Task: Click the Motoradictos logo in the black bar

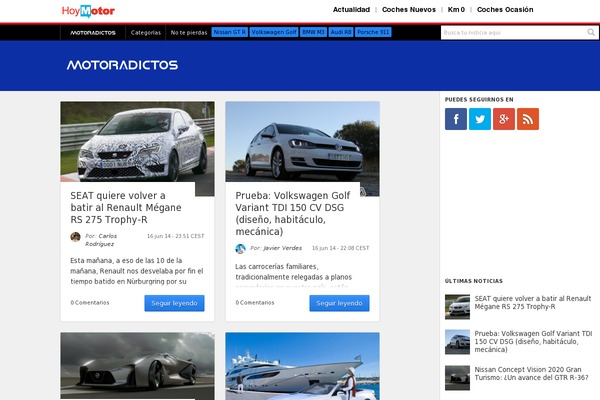Action: 93,33
